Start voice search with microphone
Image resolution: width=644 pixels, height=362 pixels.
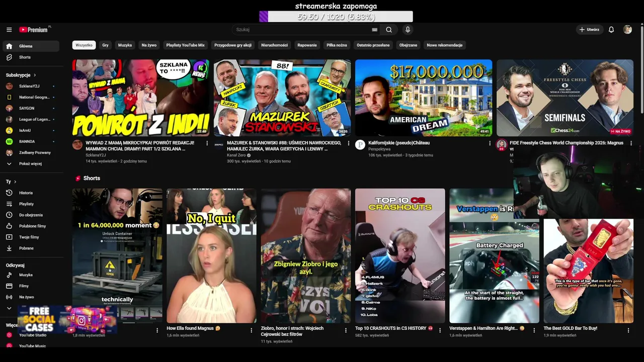408,30
